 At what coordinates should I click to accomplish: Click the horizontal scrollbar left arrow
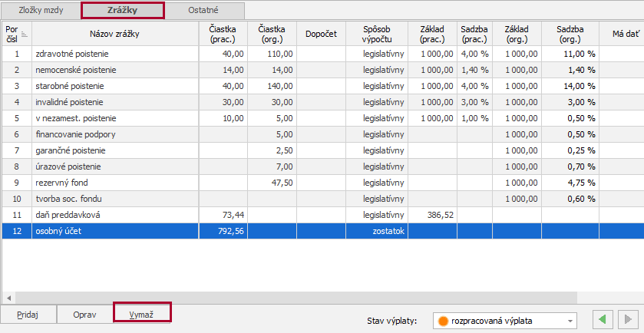(9, 298)
